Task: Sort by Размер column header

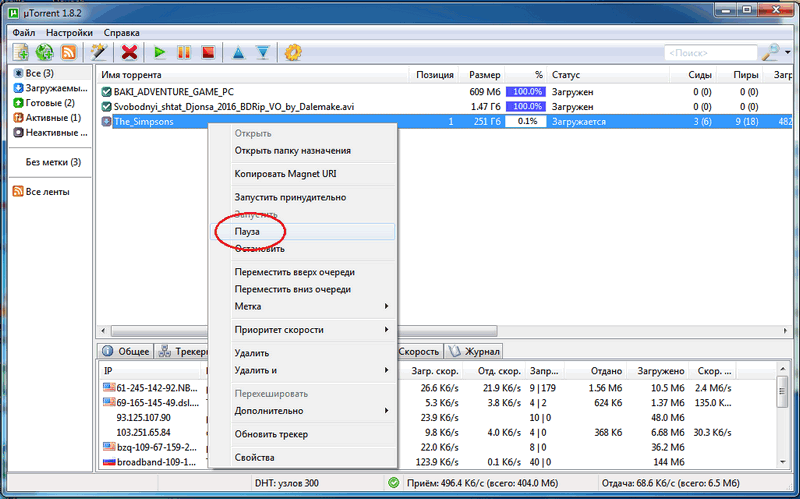Action: 482,74
